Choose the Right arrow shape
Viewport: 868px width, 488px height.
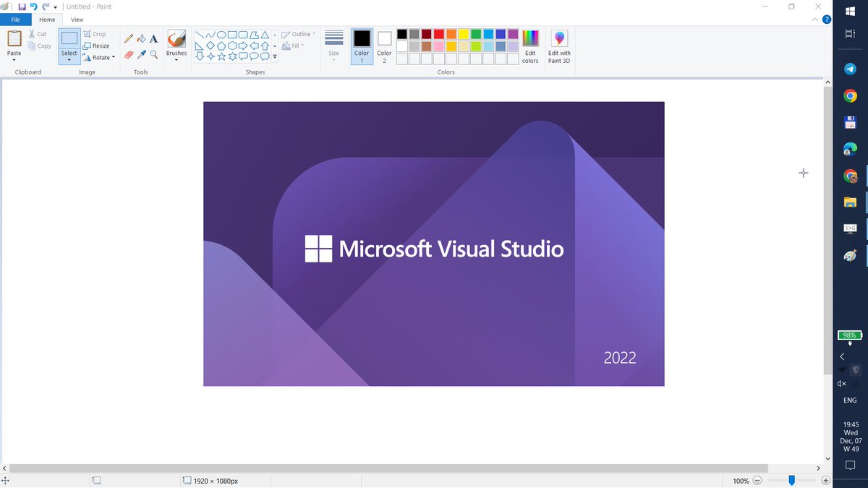(243, 45)
